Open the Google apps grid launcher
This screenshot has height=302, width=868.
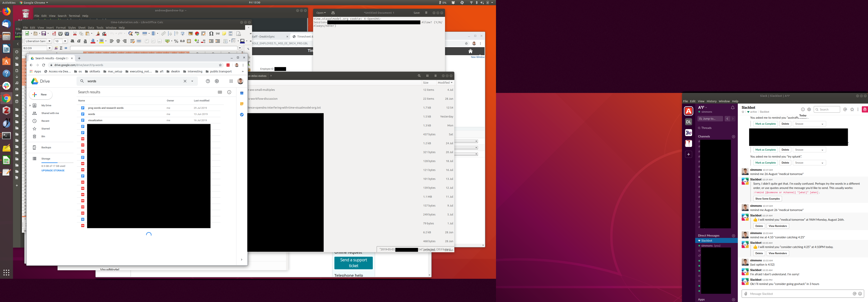(x=231, y=81)
